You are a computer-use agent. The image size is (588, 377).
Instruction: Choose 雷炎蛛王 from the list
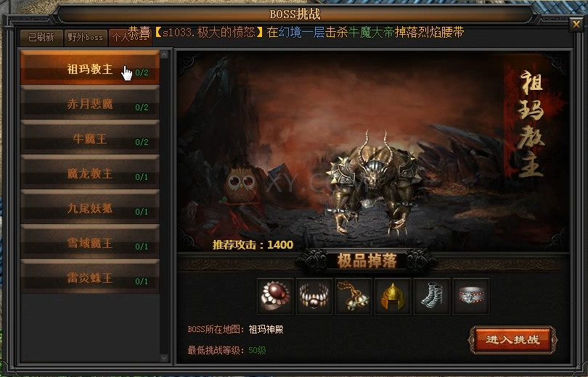[90, 277]
